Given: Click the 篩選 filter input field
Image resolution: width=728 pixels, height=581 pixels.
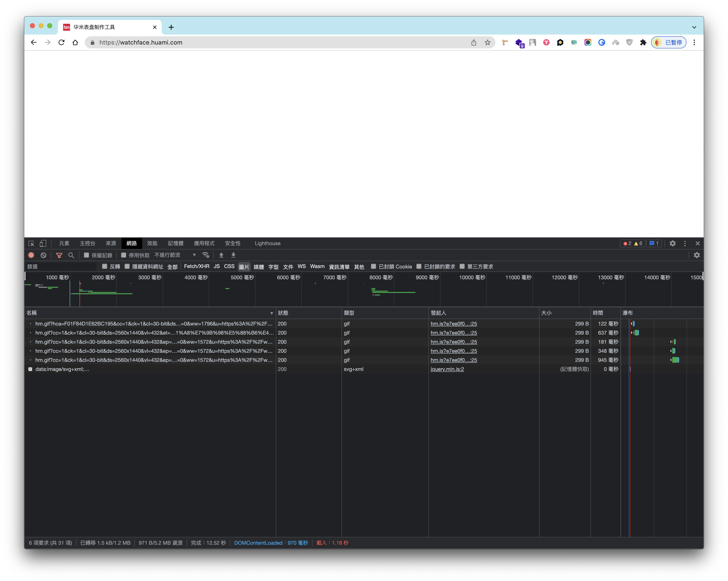Looking at the screenshot, I should click(61, 267).
